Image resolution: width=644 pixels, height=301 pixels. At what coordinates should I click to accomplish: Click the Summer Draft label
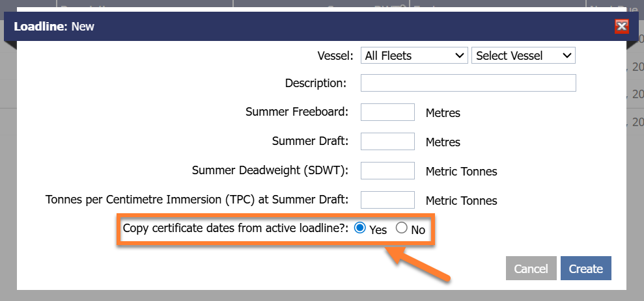point(310,141)
